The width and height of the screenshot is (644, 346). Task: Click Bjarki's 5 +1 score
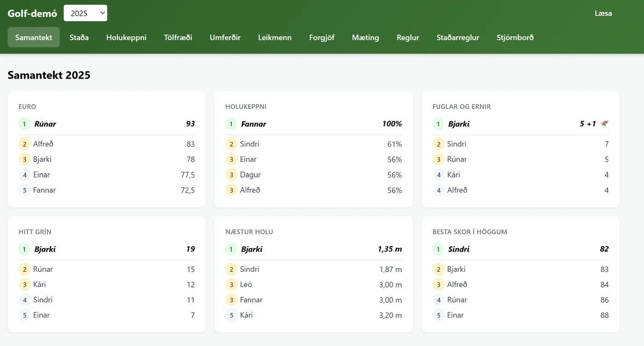(x=588, y=124)
